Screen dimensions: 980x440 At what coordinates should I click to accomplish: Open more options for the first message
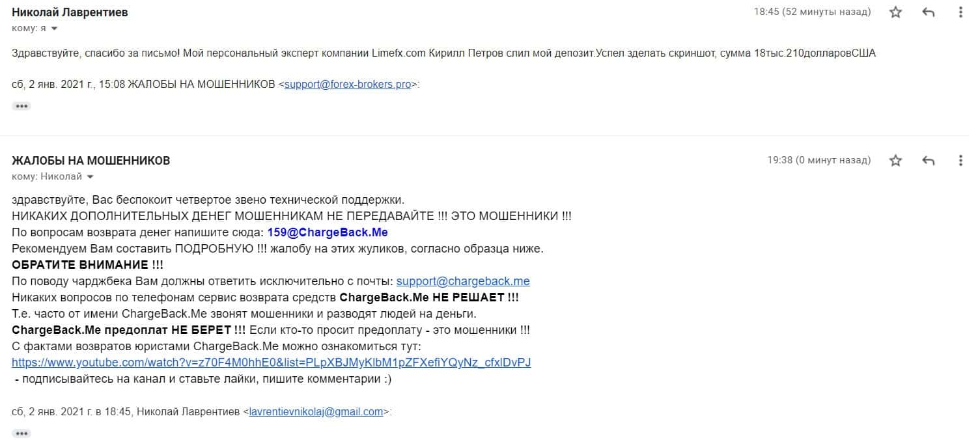coord(961,12)
